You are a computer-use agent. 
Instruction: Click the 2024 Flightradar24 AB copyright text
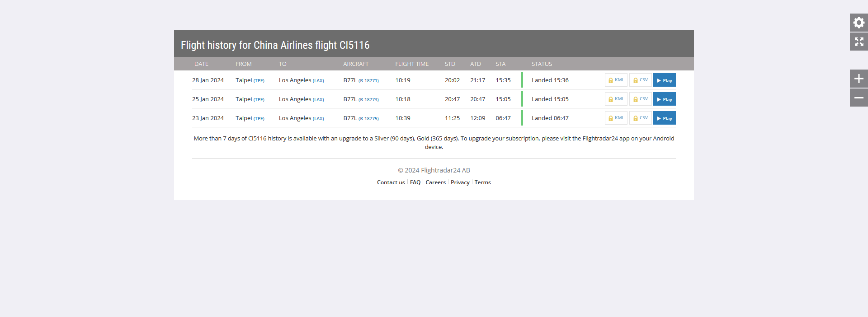coord(434,170)
